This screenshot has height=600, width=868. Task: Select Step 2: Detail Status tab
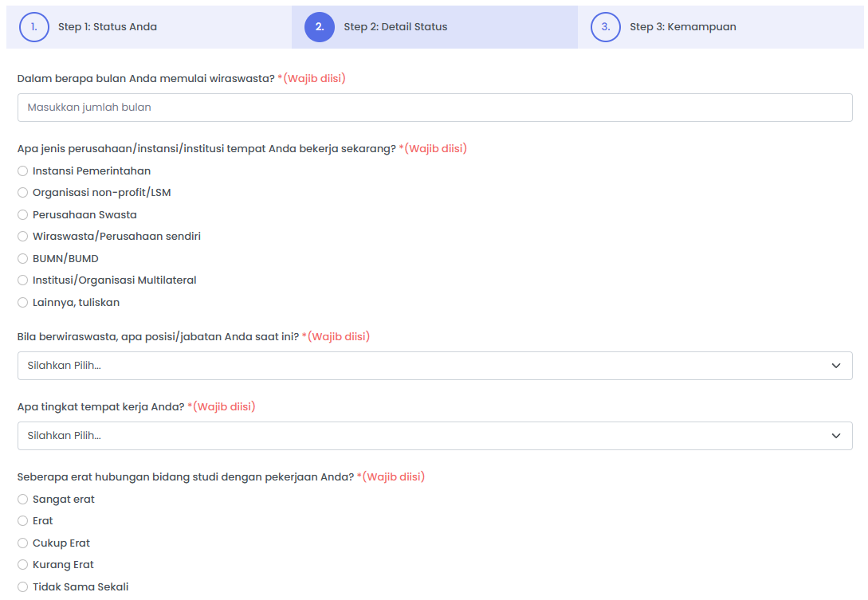point(395,27)
